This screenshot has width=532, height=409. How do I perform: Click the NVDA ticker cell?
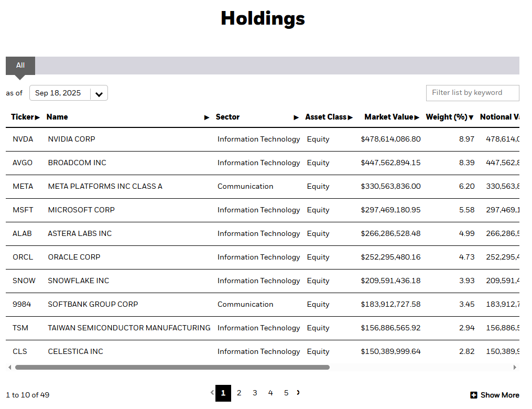pos(23,139)
